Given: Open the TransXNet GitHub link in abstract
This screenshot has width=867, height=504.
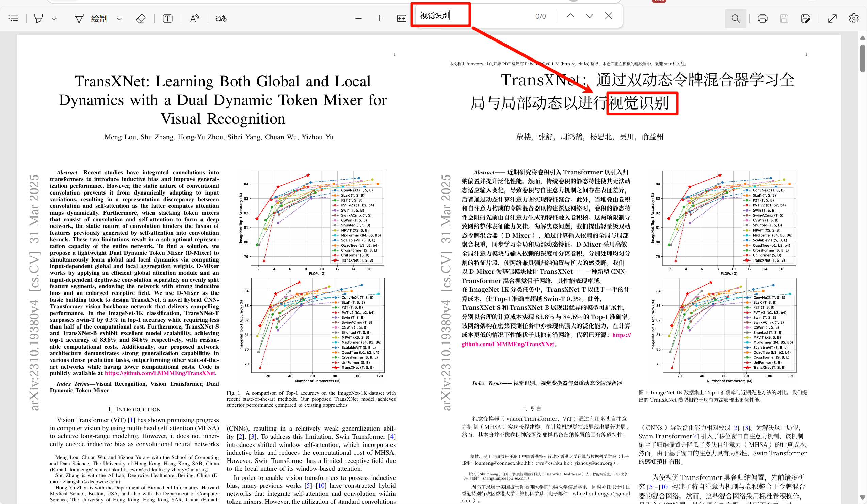Looking at the screenshot, I should 160,373.
